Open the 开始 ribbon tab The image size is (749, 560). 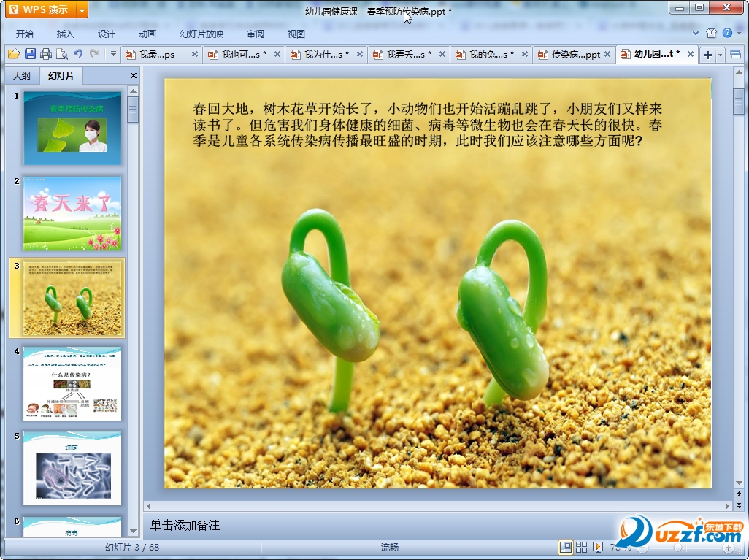(24, 34)
